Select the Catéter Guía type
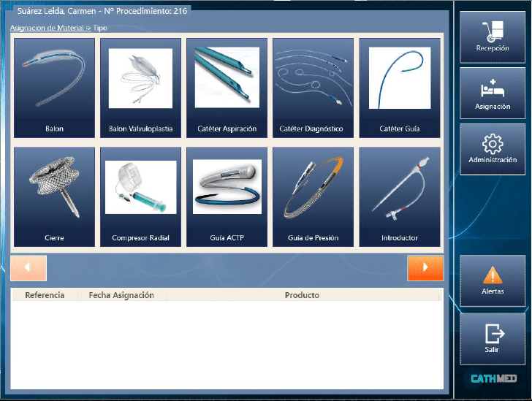 399,88
